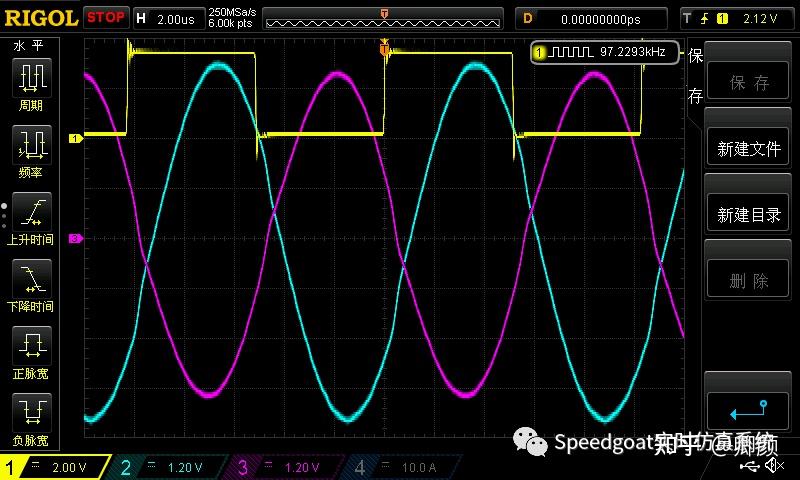
Task: Select the 负脉宽 negative pulse width icon
Action: (x=31, y=413)
